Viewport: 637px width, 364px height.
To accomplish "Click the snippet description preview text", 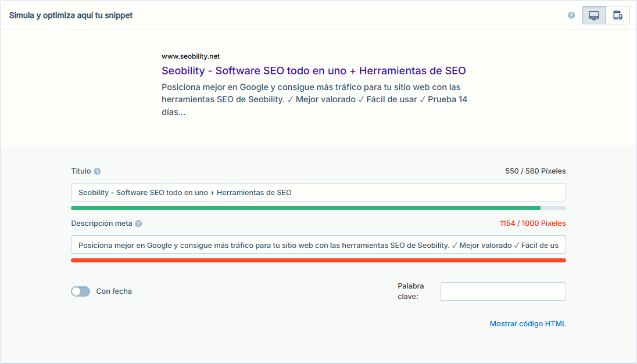I will pyautogui.click(x=314, y=99).
